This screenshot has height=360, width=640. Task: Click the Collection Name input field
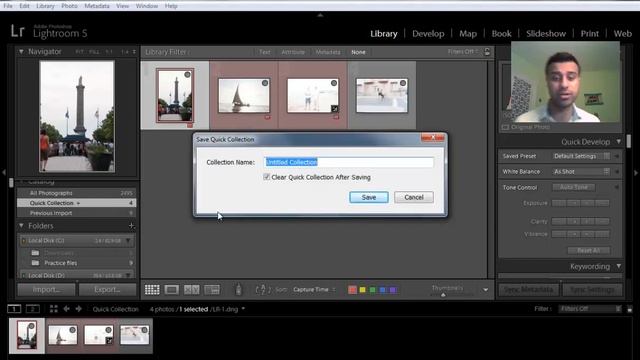click(x=349, y=162)
